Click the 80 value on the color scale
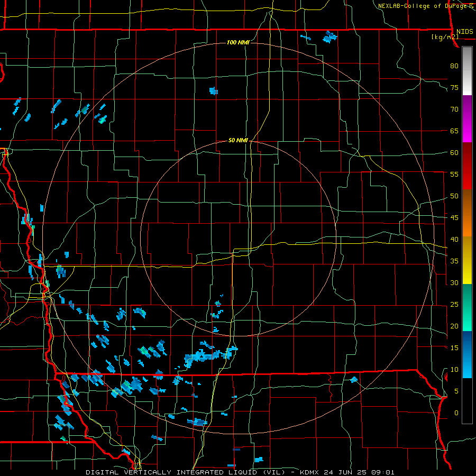 454,66
